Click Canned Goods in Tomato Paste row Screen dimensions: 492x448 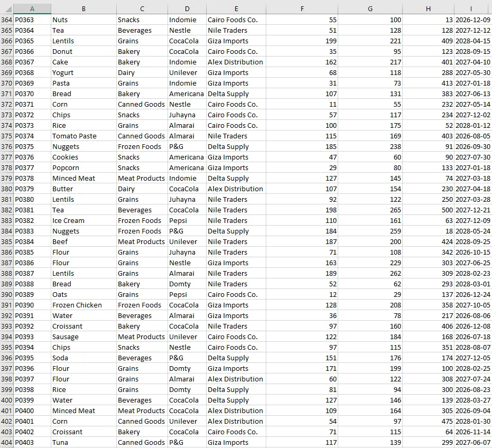point(142,136)
